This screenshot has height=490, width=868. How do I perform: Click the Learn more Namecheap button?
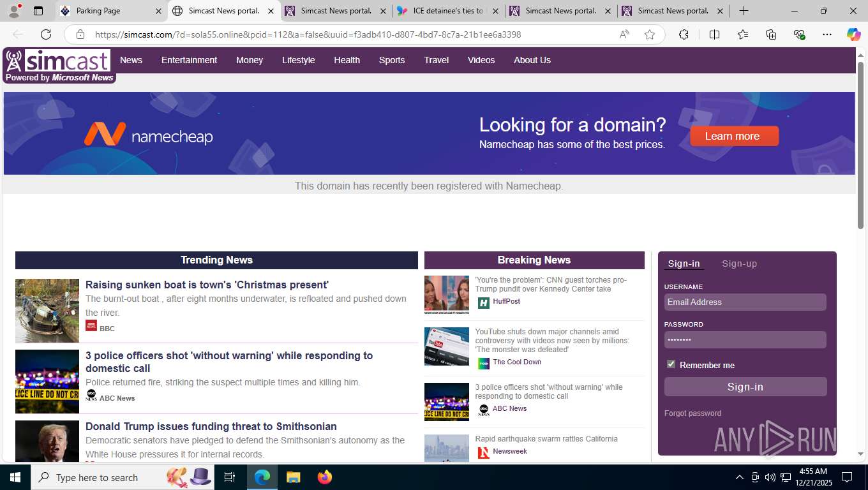coord(734,136)
